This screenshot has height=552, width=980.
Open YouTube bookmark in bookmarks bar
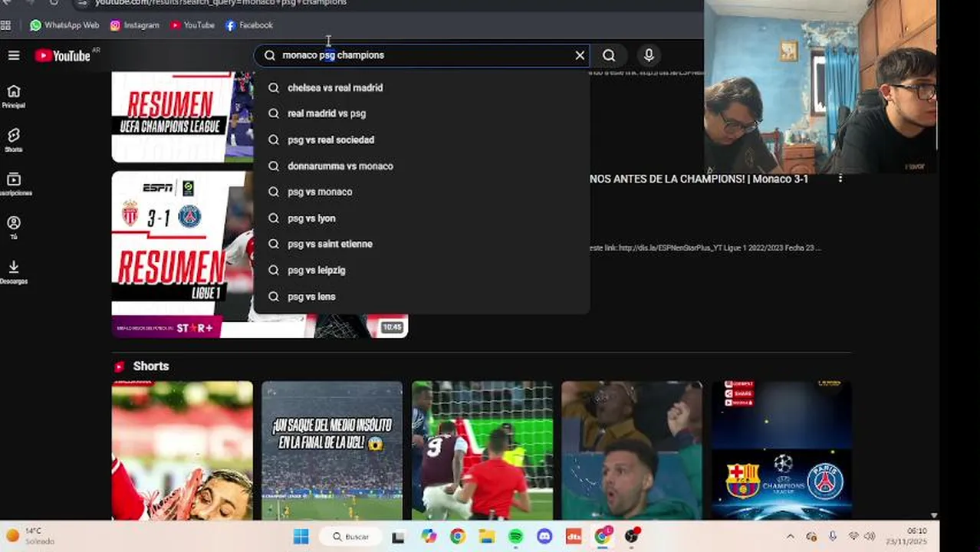[x=192, y=25]
